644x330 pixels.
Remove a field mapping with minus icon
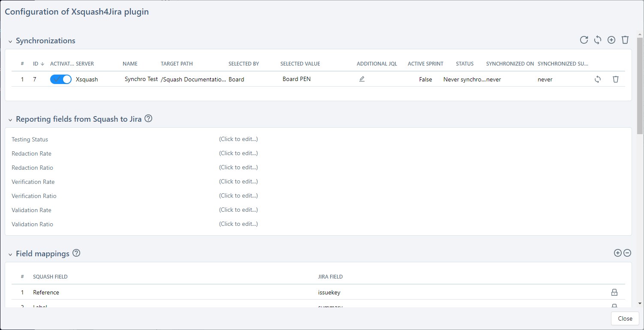pos(627,253)
